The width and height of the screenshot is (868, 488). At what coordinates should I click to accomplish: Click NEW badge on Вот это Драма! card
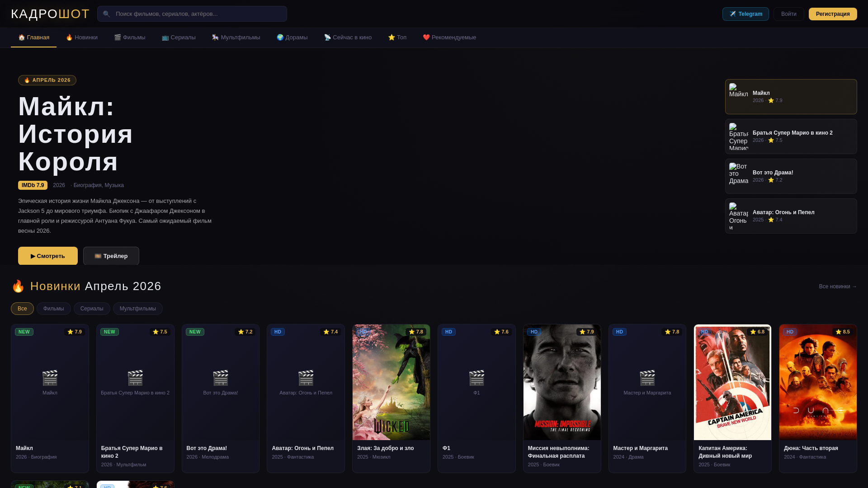(195, 332)
